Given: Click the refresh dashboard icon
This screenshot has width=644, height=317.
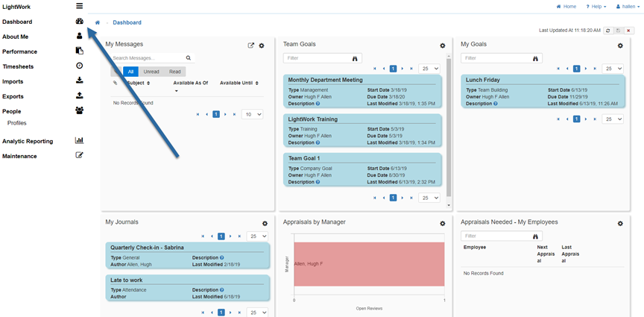Looking at the screenshot, I should (x=608, y=31).
